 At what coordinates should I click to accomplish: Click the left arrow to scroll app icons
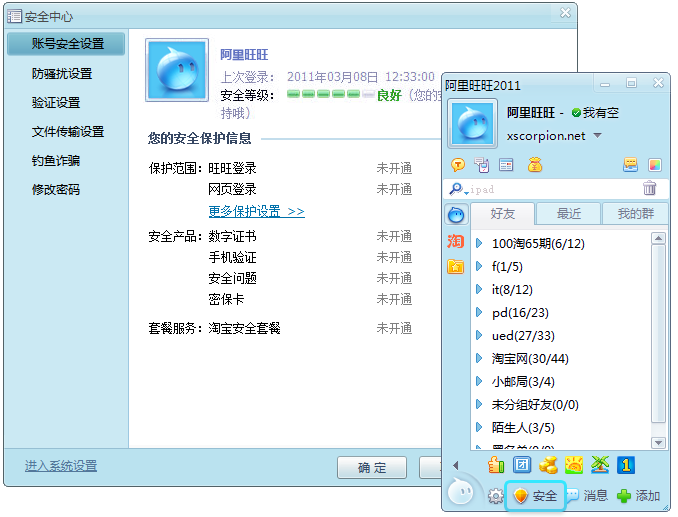point(456,465)
